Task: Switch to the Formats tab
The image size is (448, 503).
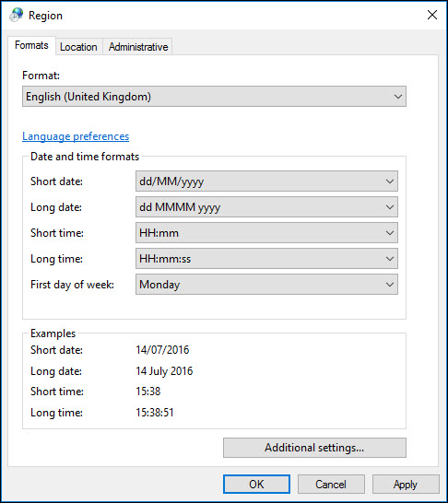Action: 31,45
